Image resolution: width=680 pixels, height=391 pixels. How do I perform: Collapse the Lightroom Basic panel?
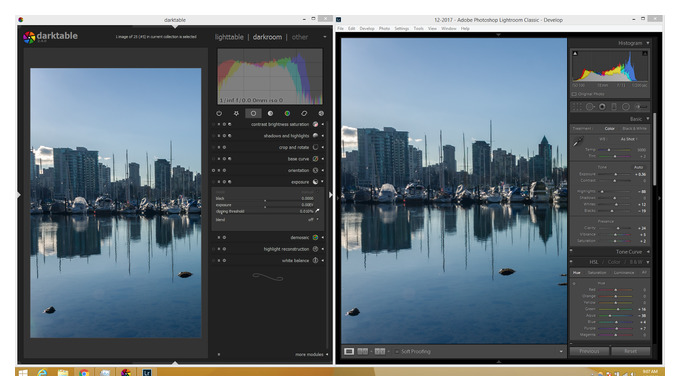[x=648, y=119]
